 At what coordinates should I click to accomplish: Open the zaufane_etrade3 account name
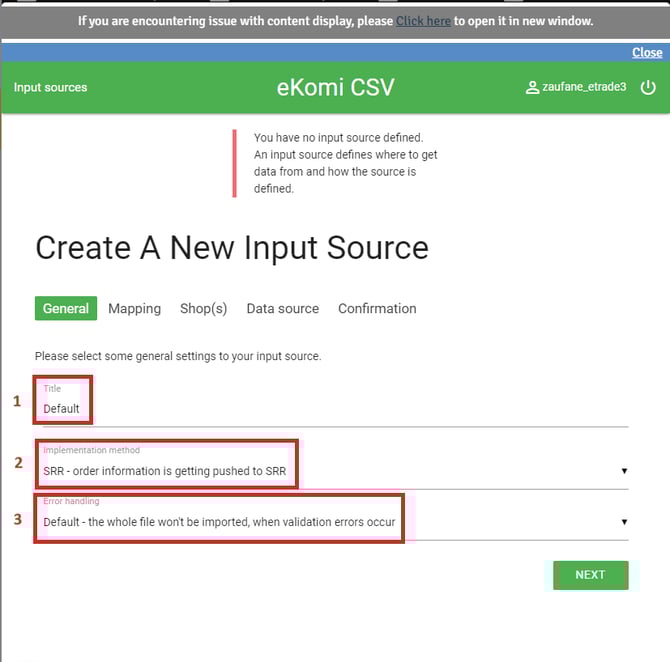(584, 88)
